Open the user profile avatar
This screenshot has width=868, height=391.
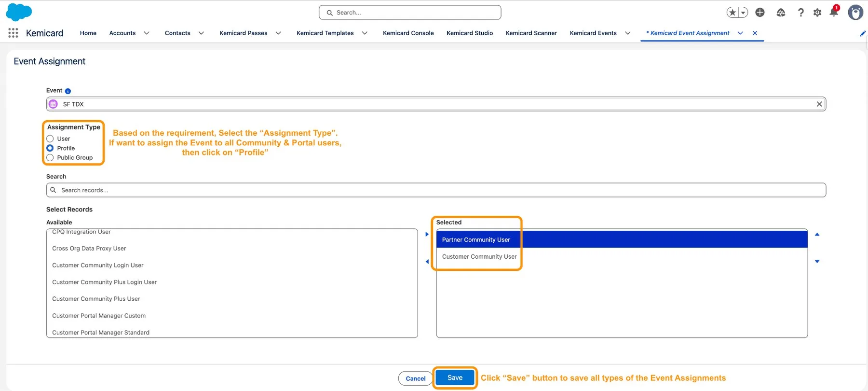(855, 13)
